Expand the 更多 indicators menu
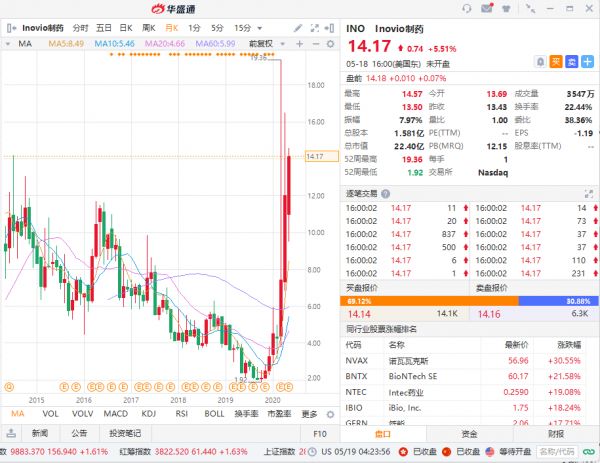The image size is (600, 463). click(x=312, y=413)
